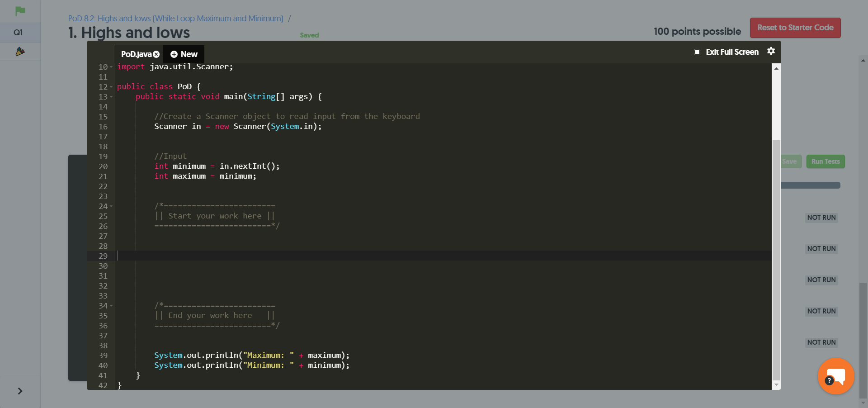This screenshot has width=868, height=408.
Task: Click the Exit Full Screen icon
Action: (x=696, y=52)
